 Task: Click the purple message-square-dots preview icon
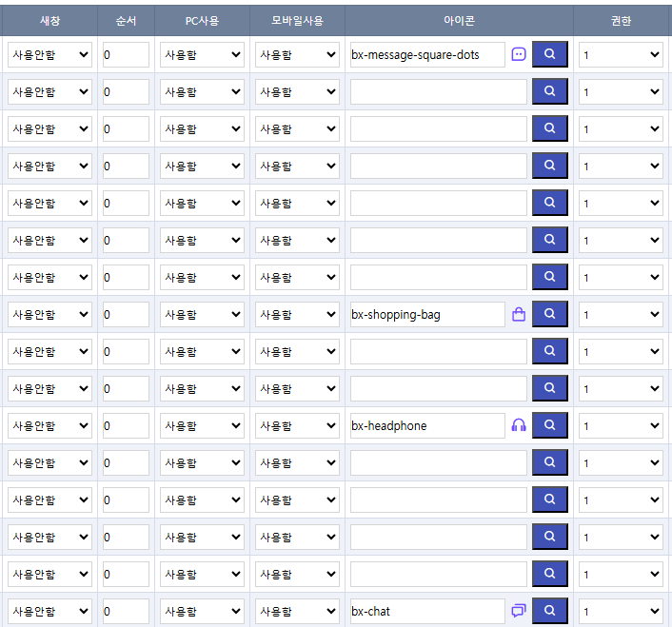(x=519, y=55)
